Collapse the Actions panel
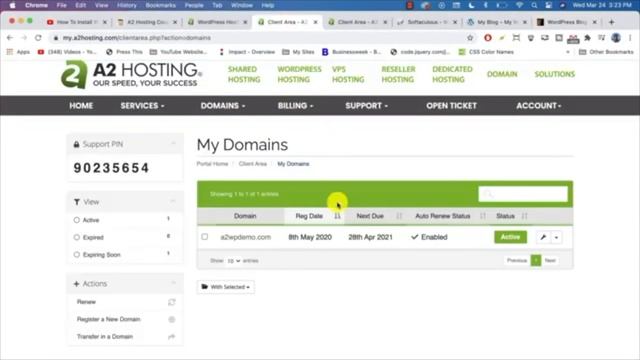This screenshot has height=360, width=640. (173, 283)
